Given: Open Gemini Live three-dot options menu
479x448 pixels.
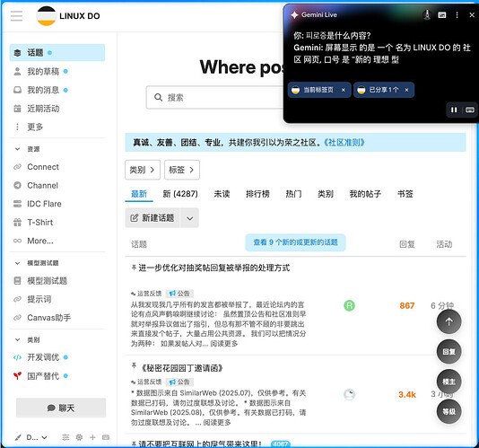Looking at the screenshot, I should 457,15.
